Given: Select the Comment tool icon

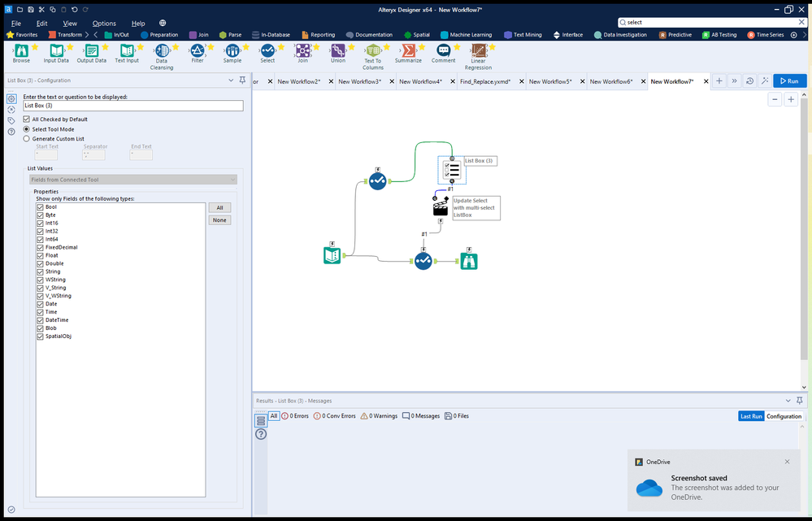Looking at the screenshot, I should click(443, 50).
